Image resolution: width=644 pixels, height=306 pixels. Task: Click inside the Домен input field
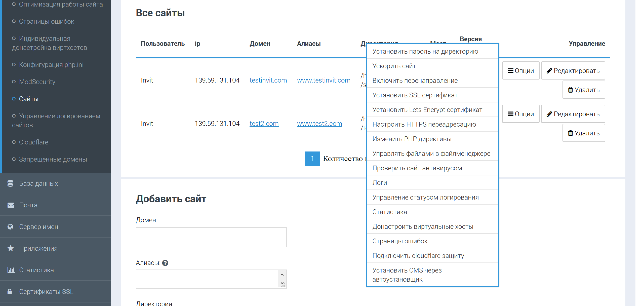[211, 237]
